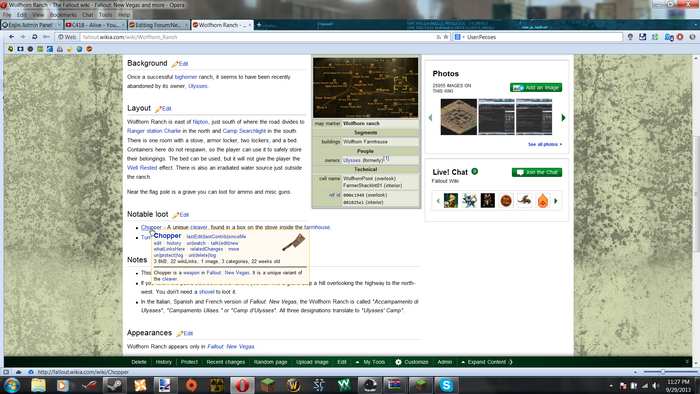
Task: Click the globe bookmark icon in bookmarks bar
Action: [79, 49]
